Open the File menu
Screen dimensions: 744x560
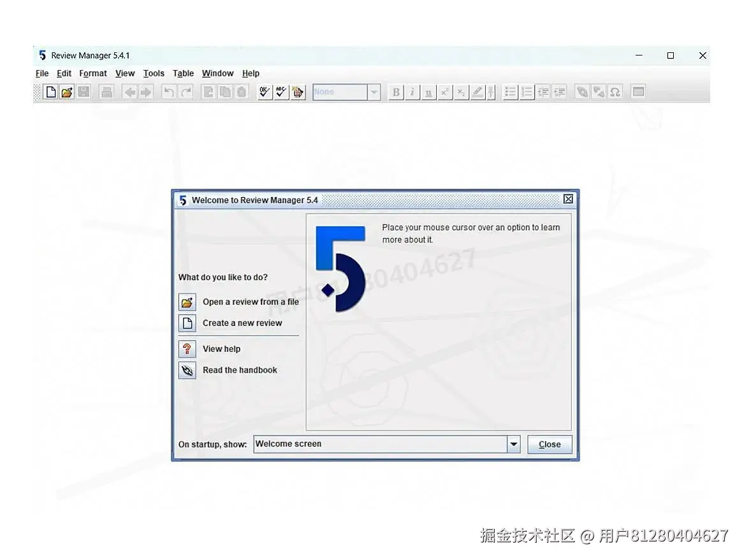[x=42, y=73]
